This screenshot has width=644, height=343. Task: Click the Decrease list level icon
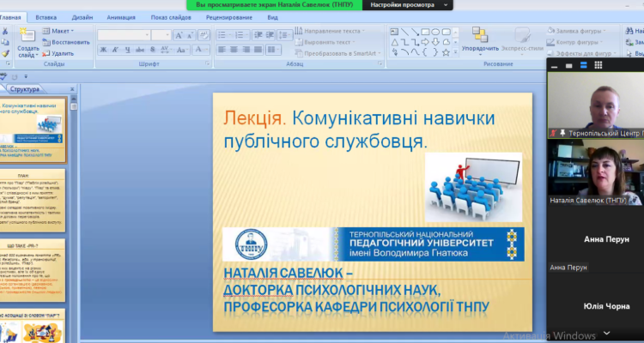[x=258, y=35]
